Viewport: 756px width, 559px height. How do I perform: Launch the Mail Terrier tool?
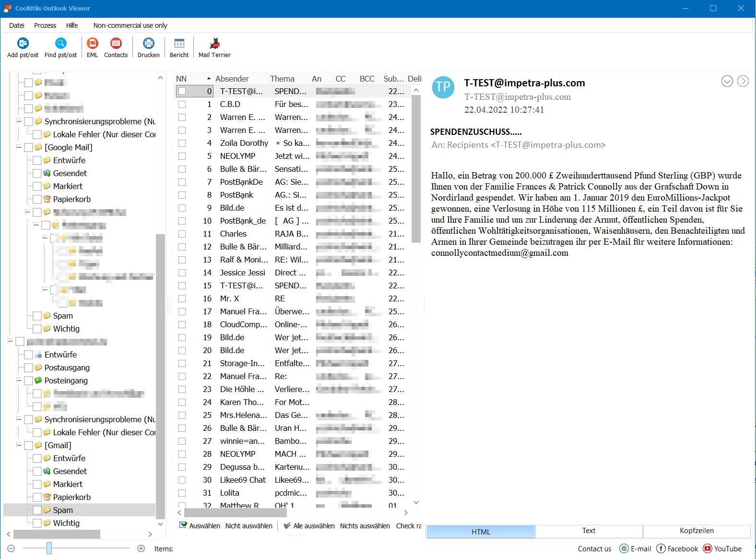[x=214, y=44]
